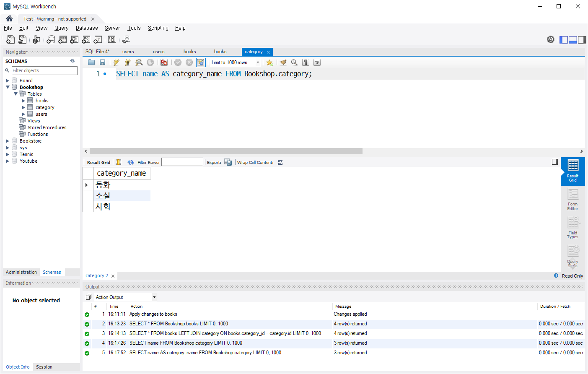
Task: Execute the query with lightning bolt icon
Action: pyautogui.click(x=117, y=62)
